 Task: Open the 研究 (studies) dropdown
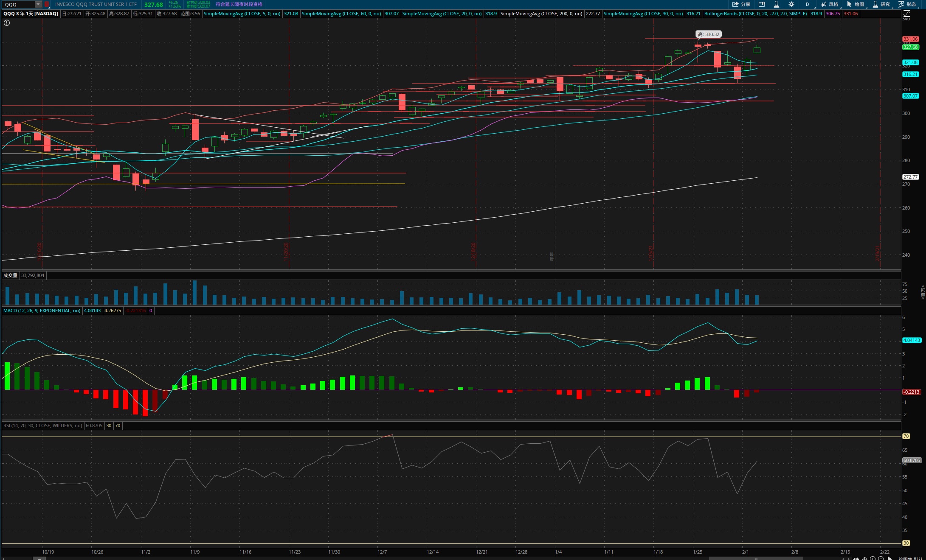[881, 4]
